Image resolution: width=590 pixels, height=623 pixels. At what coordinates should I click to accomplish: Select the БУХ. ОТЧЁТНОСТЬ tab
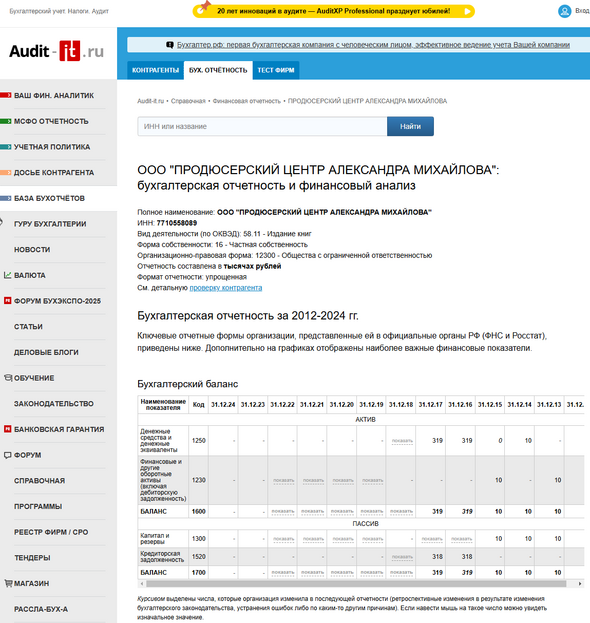click(x=218, y=70)
